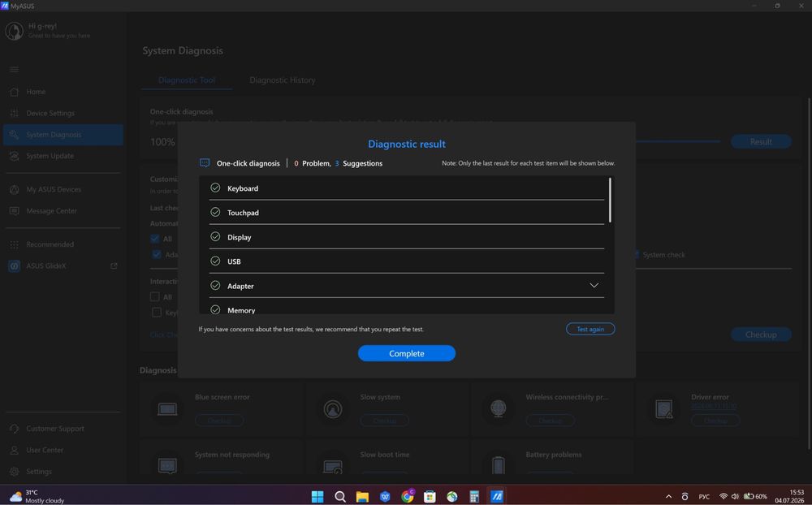Screen dimensions: 812x505
Task: Click the results list scrollbar
Action: [610, 200]
